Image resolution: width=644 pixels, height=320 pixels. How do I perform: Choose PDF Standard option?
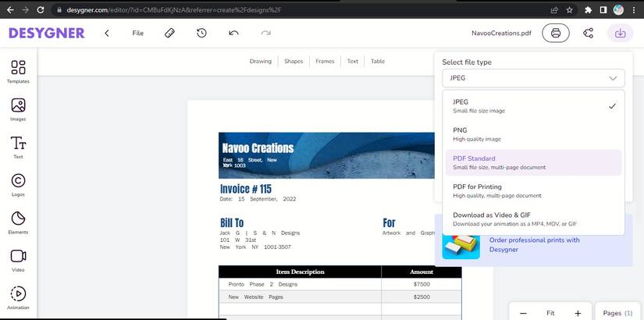[x=533, y=162]
